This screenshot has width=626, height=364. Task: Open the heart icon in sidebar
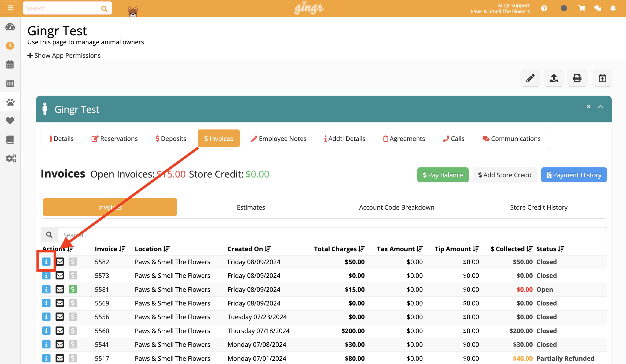click(x=10, y=121)
